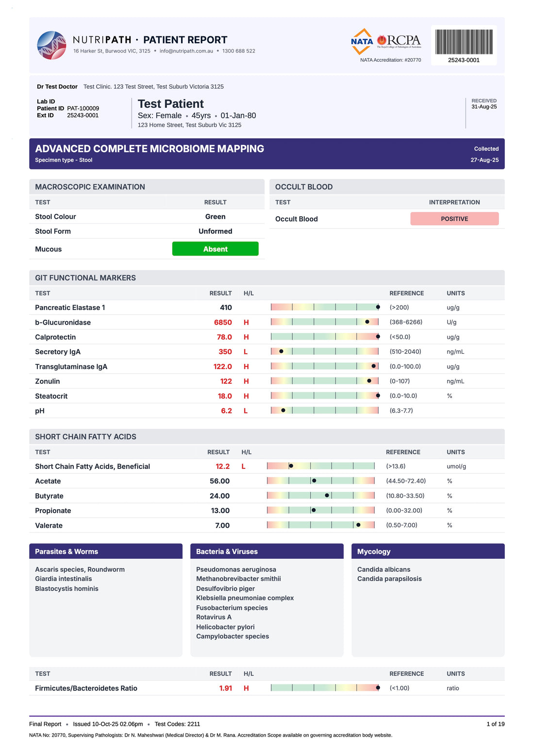Image resolution: width=534 pixels, height=756 pixels.
Task: Click the Giardia intestinalis entry
Action: 64,579
